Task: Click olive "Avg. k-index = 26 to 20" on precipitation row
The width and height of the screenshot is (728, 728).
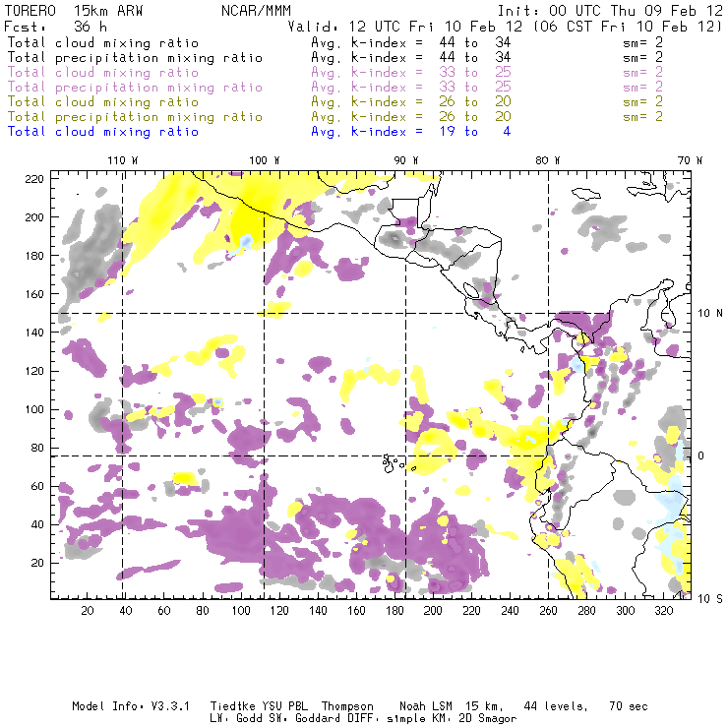Action: tap(411, 116)
